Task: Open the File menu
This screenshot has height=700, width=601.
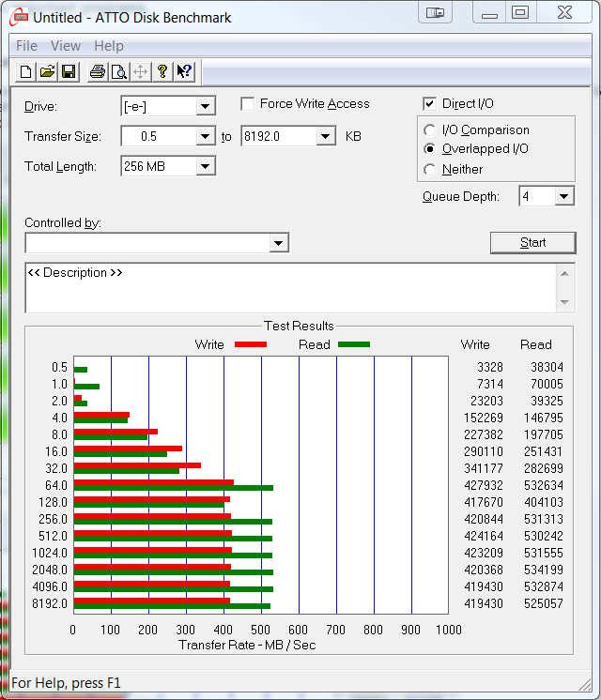Action: coord(27,46)
